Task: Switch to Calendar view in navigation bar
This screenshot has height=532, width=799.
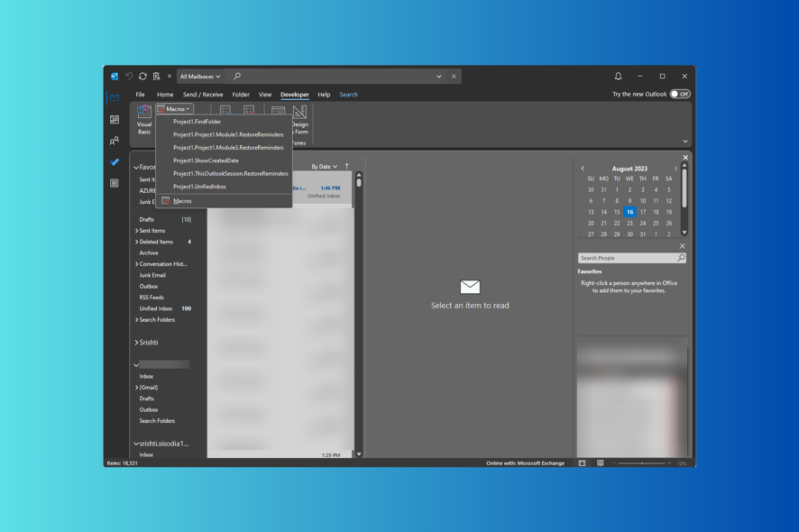Action: tap(115, 119)
